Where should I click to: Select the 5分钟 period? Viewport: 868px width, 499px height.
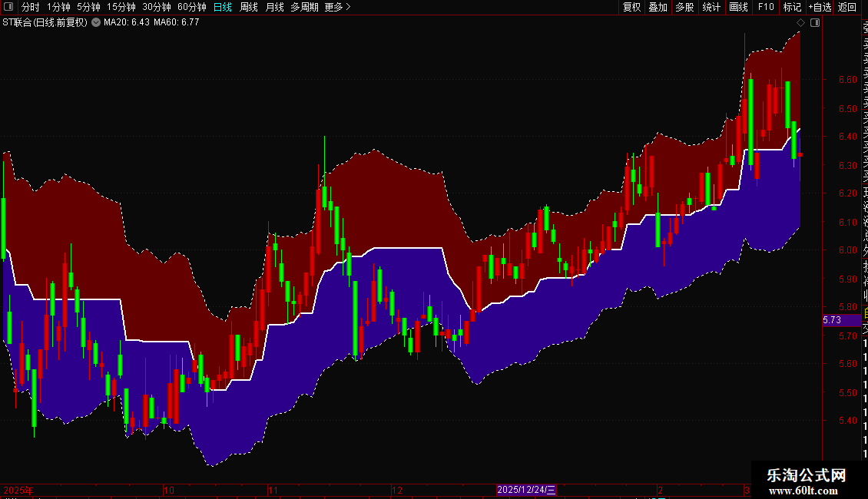pos(88,7)
